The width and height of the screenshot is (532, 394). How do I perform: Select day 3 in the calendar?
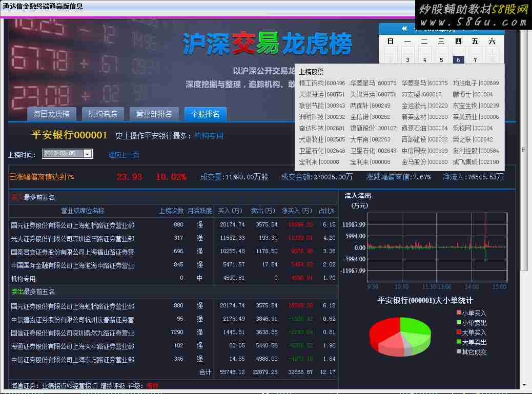[x=407, y=59]
